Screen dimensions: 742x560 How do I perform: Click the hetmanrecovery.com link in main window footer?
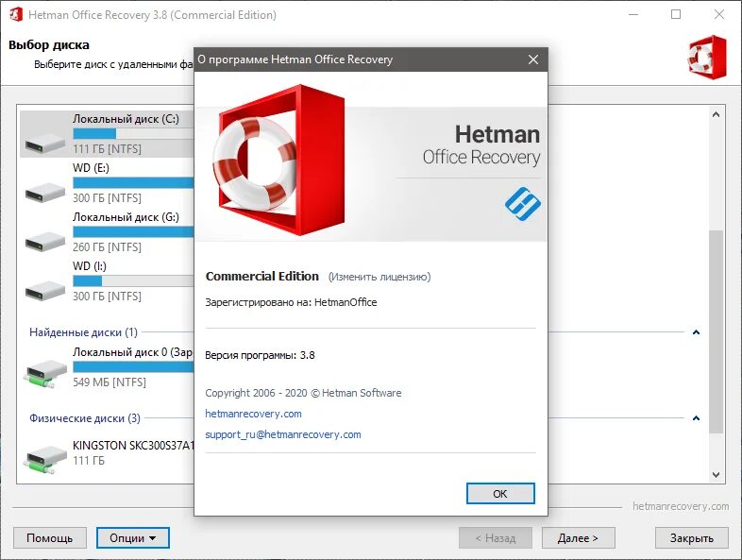click(x=681, y=506)
